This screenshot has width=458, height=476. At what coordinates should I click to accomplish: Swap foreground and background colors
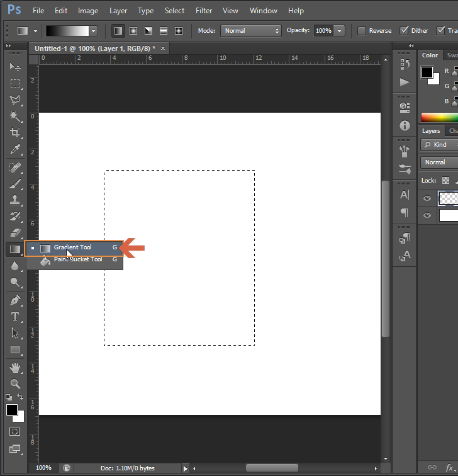pos(20,397)
